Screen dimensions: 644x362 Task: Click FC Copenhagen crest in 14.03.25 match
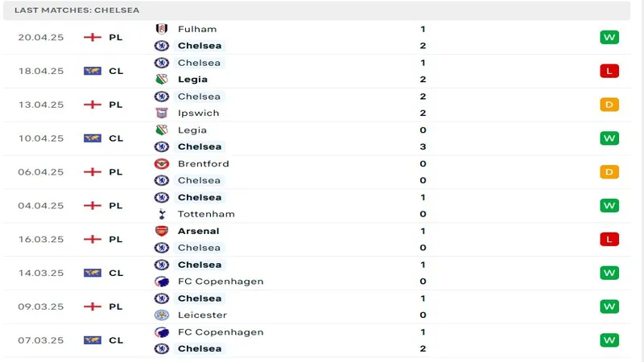tap(162, 282)
